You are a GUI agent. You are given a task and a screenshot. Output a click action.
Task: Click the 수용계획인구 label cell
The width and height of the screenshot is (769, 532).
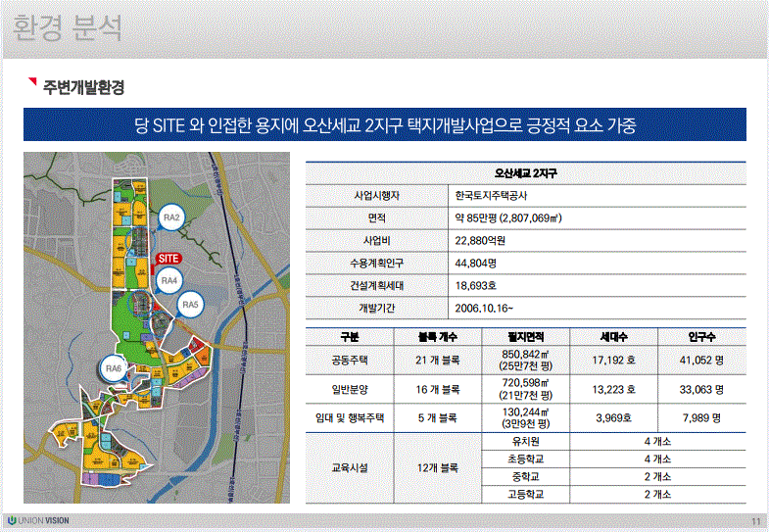click(x=376, y=264)
